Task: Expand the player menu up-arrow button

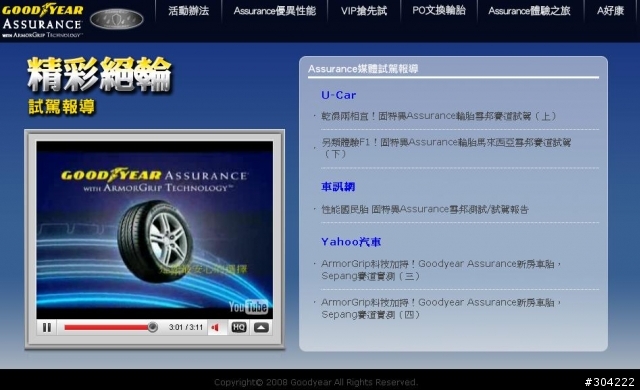Action: (x=261, y=327)
